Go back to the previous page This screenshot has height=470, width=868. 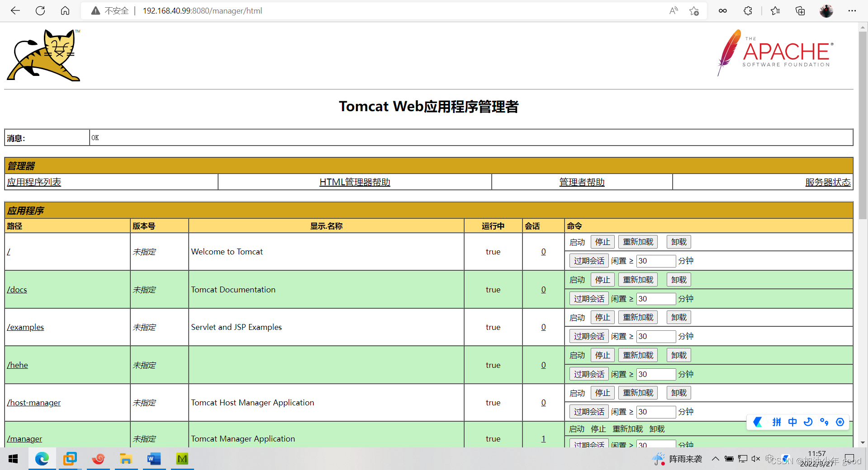tap(15, 11)
